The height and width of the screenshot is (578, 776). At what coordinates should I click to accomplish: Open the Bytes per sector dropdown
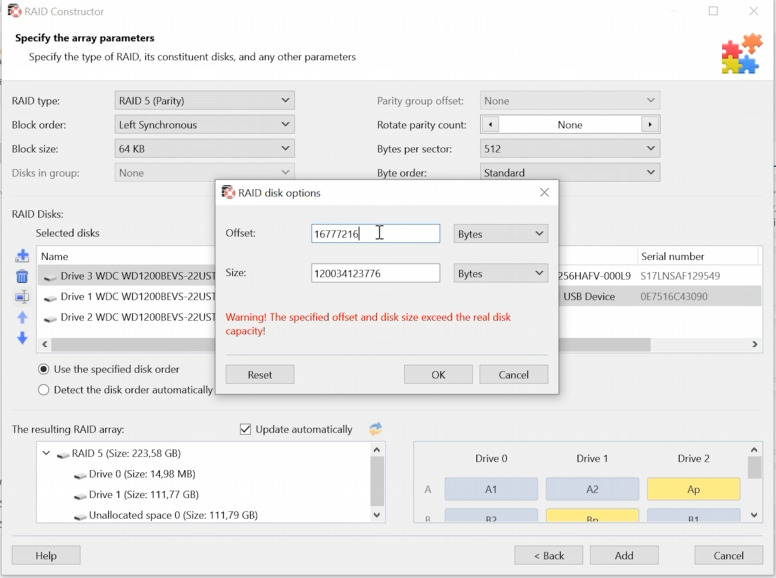pos(570,148)
